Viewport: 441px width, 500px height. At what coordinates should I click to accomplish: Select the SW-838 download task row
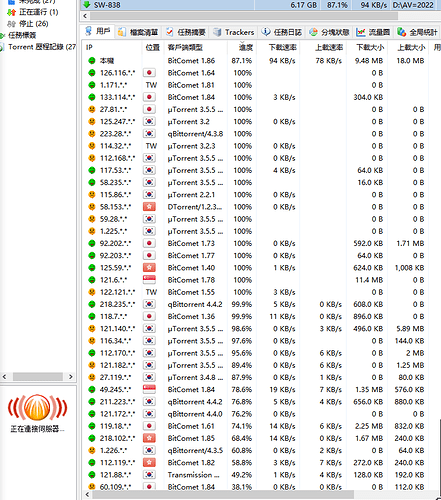click(260, 5)
